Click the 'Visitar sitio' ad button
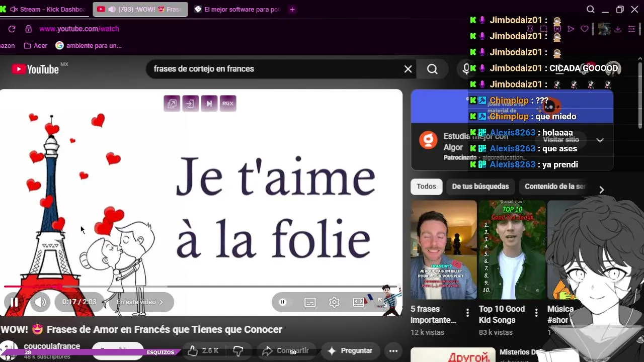This screenshot has width=644, height=362. tap(561, 140)
